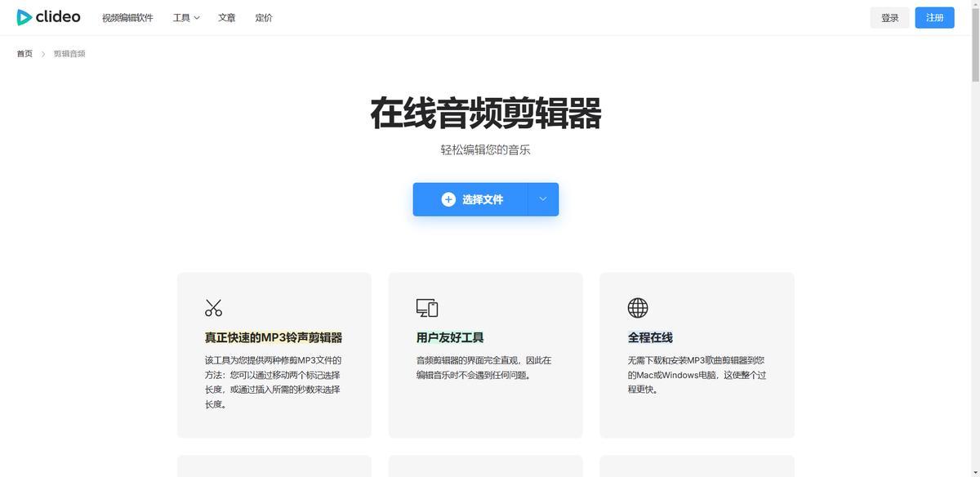The width and height of the screenshot is (980, 477).
Task: Click the 真正快速的MP3铃声剪辑器 heading
Action: pyautogui.click(x=274, y=337)
